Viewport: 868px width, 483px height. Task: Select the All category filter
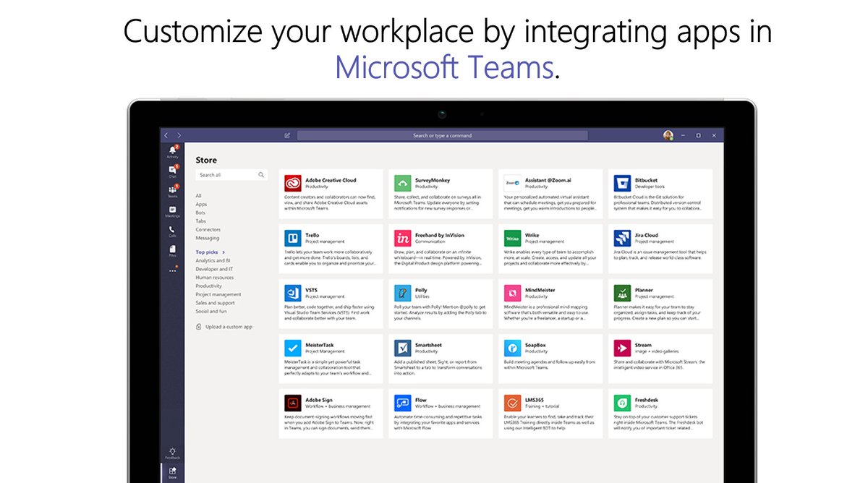point(198,196)
